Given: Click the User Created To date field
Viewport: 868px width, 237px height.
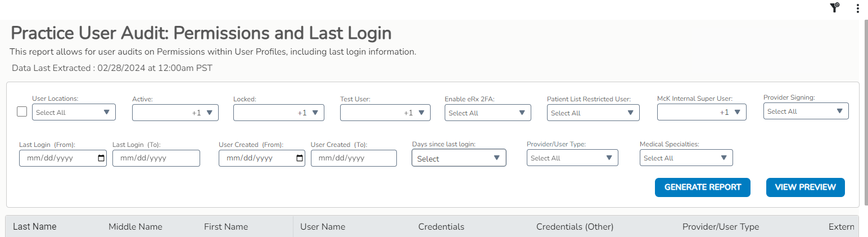Looking at the screenshot, I should point(354,158).
